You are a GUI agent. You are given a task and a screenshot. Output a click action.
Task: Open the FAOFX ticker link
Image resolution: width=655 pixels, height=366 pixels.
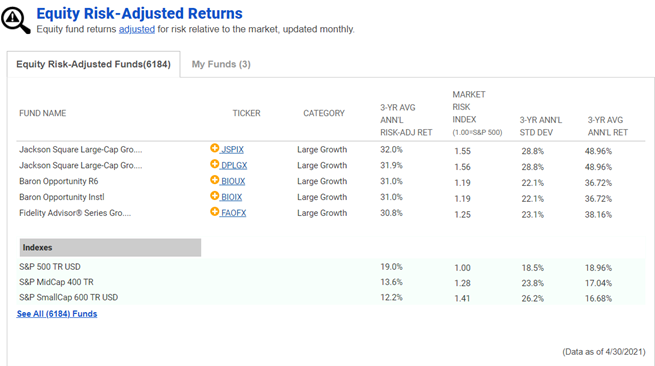(234, 213)
